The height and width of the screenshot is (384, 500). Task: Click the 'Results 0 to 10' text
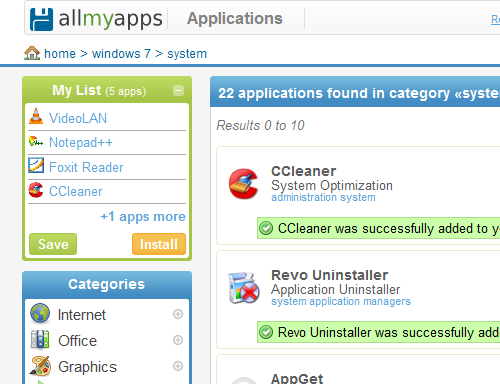coord(260,125)
